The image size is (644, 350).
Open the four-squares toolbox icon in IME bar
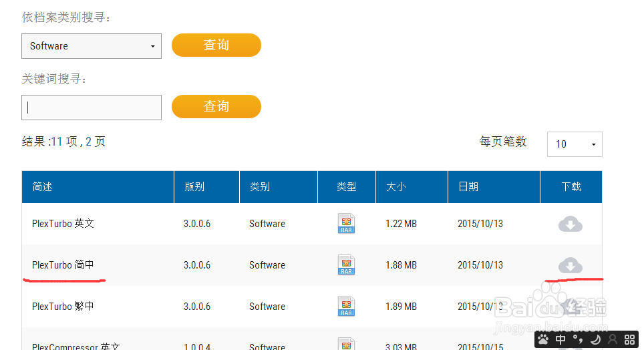629,339
